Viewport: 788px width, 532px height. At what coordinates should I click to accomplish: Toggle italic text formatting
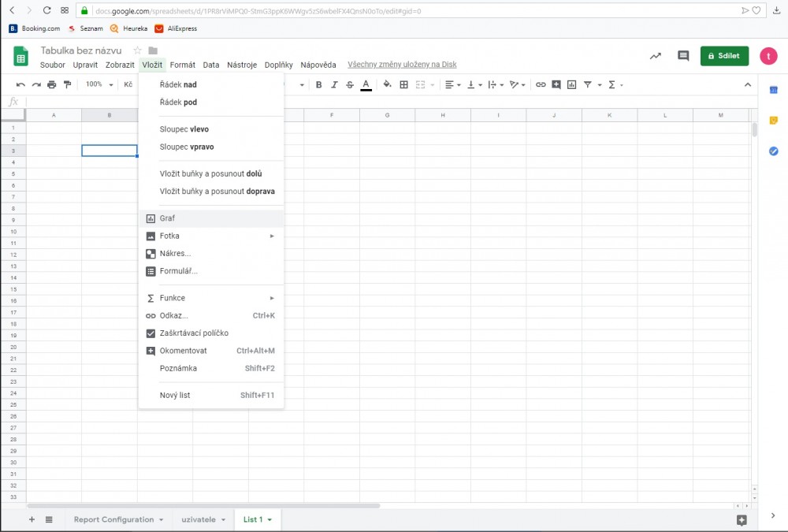[x=334, y=84]
